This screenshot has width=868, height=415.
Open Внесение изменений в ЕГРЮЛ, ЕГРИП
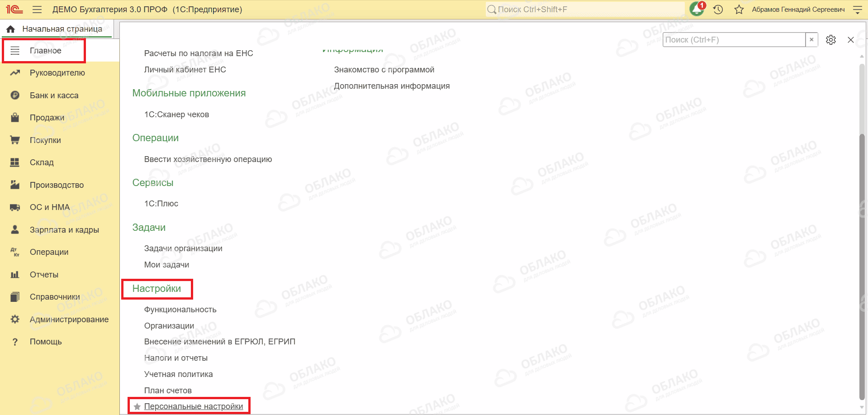[x=220, y=342]
